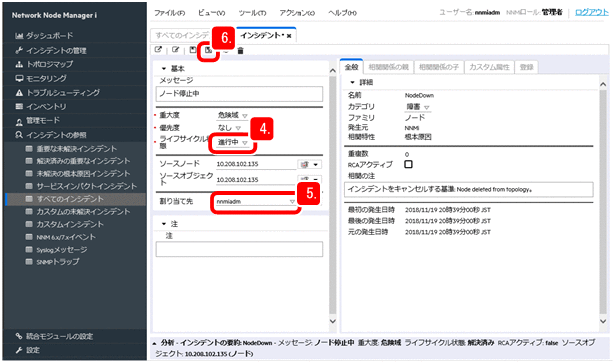Click the NodeDown name value
The width and height of the screenshot is (616, 364).
(419, 95)
